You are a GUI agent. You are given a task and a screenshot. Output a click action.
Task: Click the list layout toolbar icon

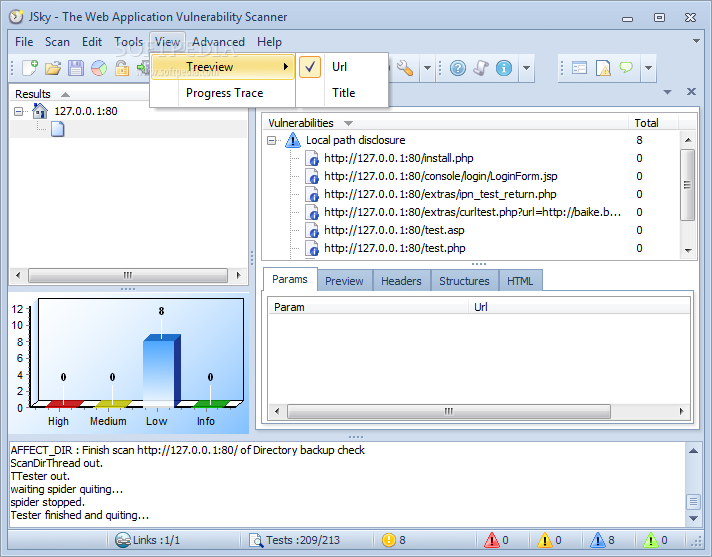click(x=579, y=68)
